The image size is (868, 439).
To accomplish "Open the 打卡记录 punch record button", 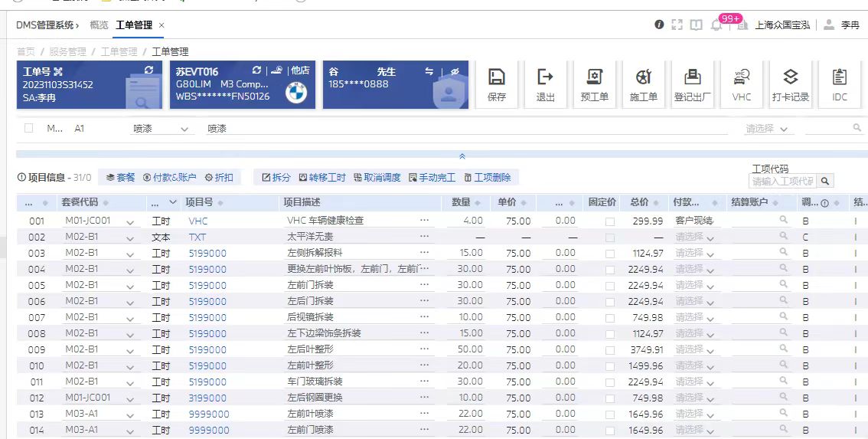I will [791, 85].
